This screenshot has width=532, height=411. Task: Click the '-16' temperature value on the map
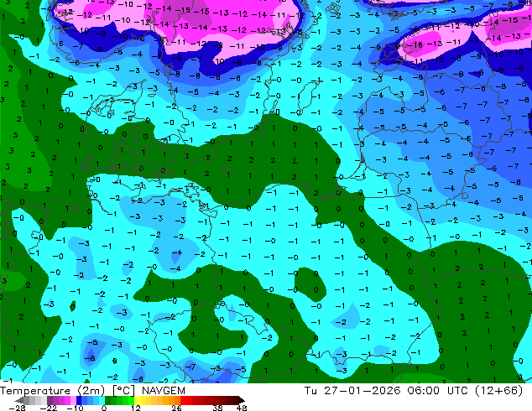pyautogui.click(x=415, y=45)
